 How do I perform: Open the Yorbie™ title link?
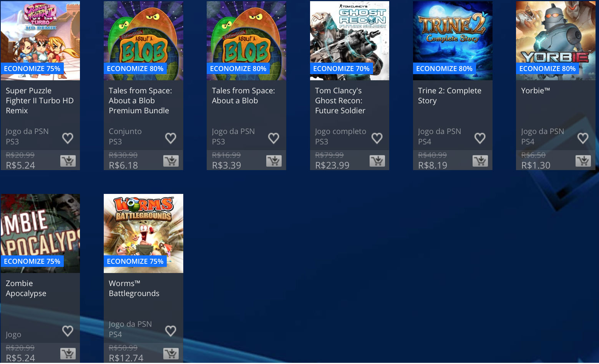(x=536, y=91)
